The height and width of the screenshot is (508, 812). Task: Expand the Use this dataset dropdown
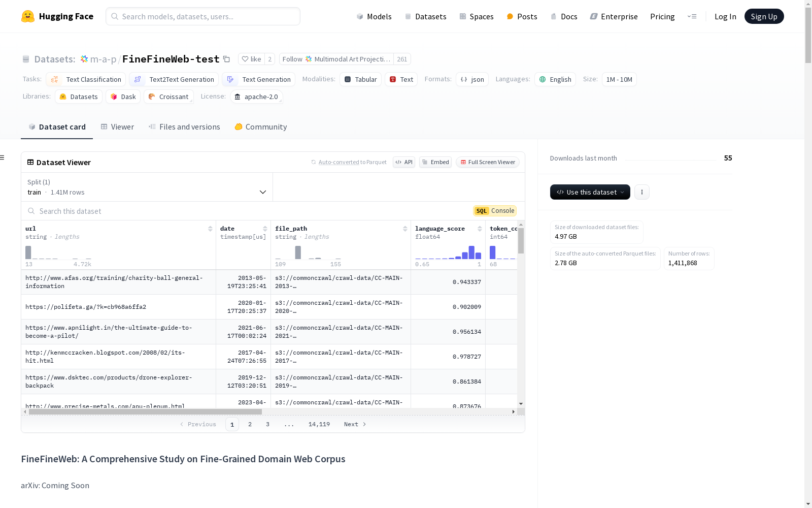coord(590,192)
